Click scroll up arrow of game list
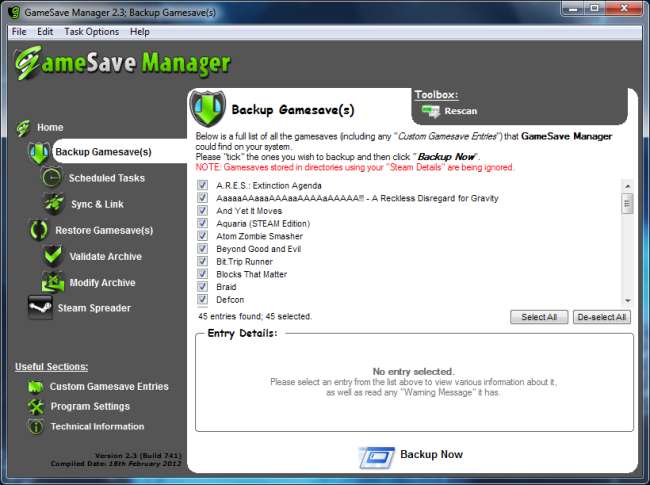Viewport: 650px width, 485px height. (627, 186)
